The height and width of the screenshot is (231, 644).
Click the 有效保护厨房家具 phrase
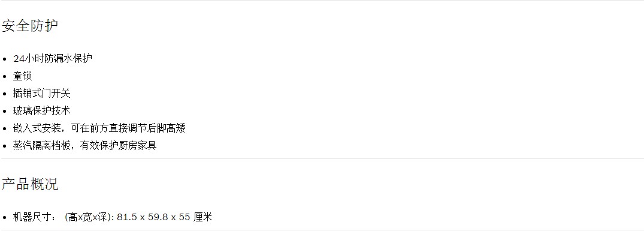118,146
